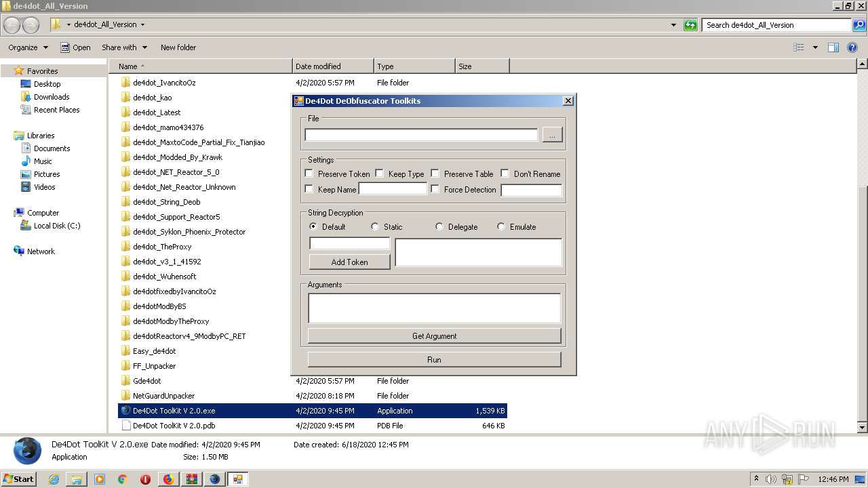Click the De4Dot ToolKit V 2.0.pdb file icon
Image resolution: width=868 pixels, height=488 pixels.
click(x=125, y=426)
